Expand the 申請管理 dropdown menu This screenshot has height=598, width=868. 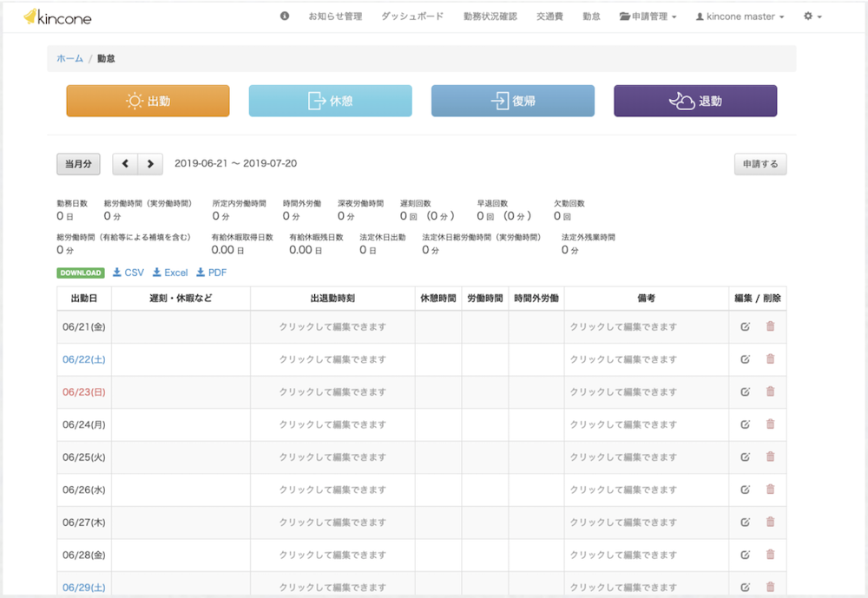click(x=647, y=16)
